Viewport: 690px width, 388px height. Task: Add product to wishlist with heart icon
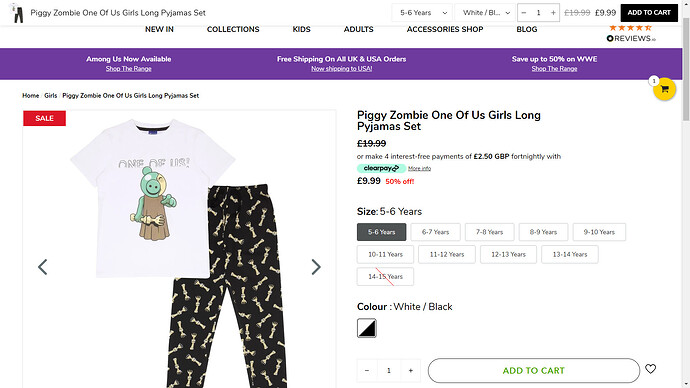tap(650, 369)
